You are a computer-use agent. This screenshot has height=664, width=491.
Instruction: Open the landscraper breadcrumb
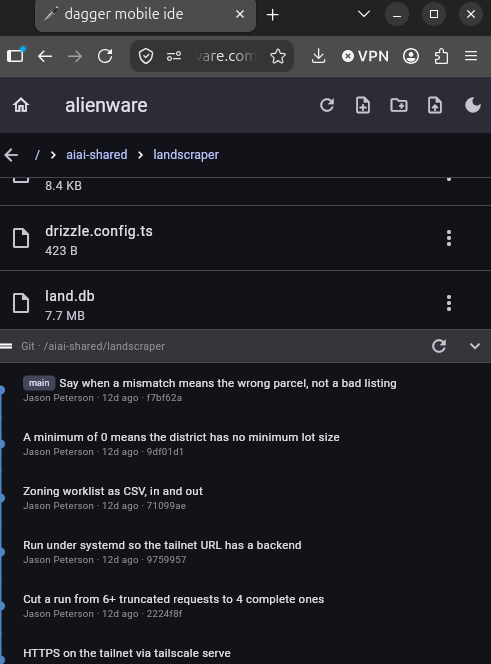click(x=186, y=155)
